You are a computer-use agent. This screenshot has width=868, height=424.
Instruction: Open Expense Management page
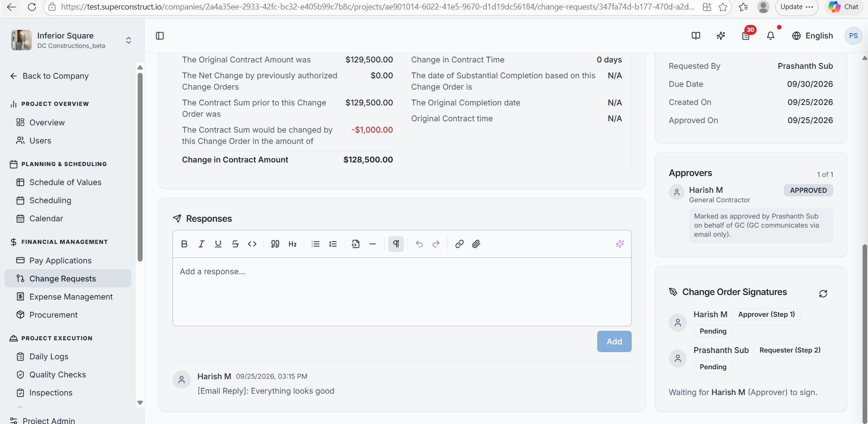click(x=71, y=297)
